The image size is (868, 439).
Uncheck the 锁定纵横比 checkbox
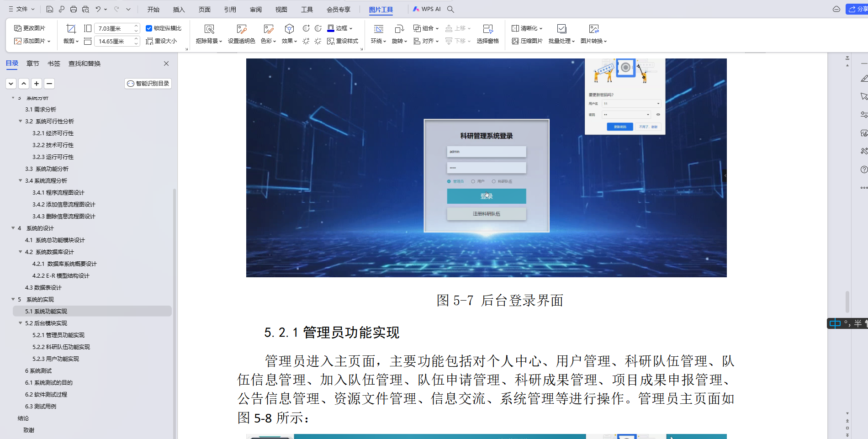click(148, 28)
